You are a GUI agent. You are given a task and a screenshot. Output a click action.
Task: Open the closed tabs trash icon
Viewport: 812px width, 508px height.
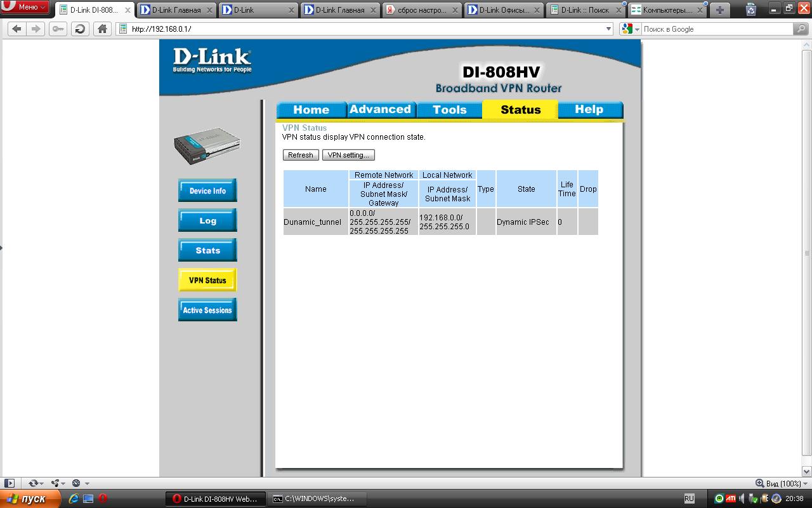point(751,9)
